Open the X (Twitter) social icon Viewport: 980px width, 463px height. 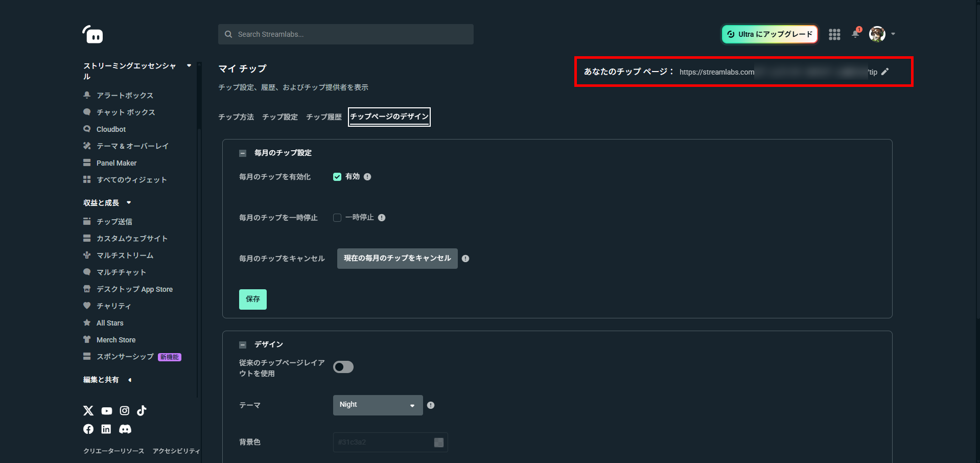[88, 410]
